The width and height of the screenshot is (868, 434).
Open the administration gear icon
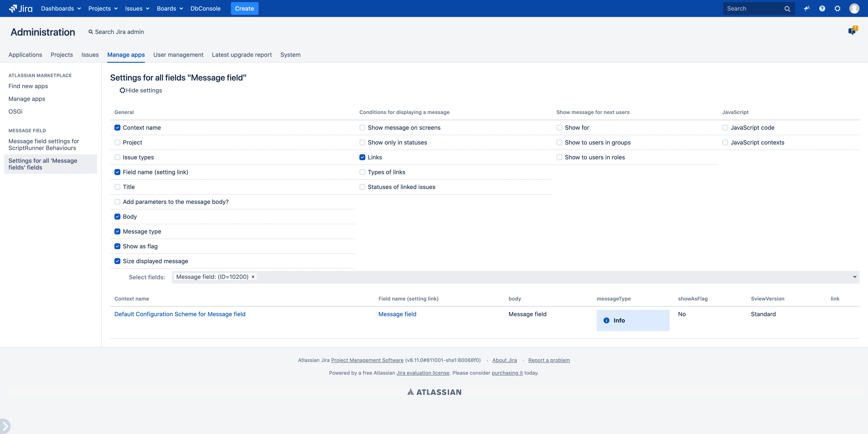(x=838, y=8)
